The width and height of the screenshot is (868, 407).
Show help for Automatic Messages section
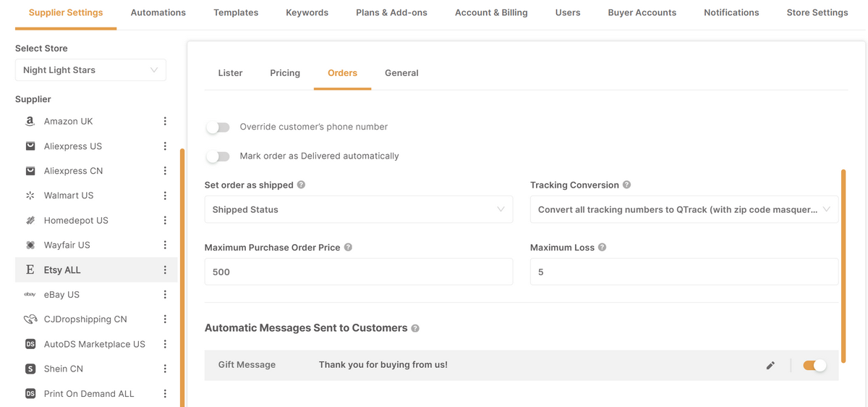(415, 328)
